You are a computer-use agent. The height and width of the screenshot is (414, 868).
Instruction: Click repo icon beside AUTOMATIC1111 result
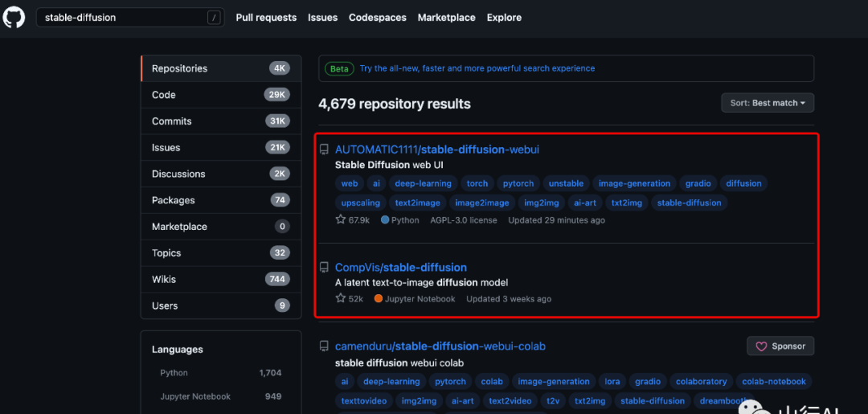click(324, 150)
